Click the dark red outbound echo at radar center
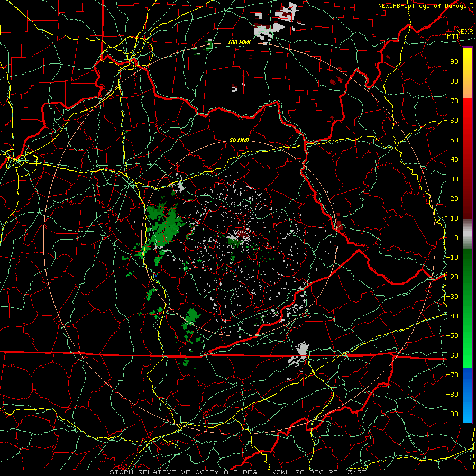This screenshot has height=476, width=476. tap(243, 234)
